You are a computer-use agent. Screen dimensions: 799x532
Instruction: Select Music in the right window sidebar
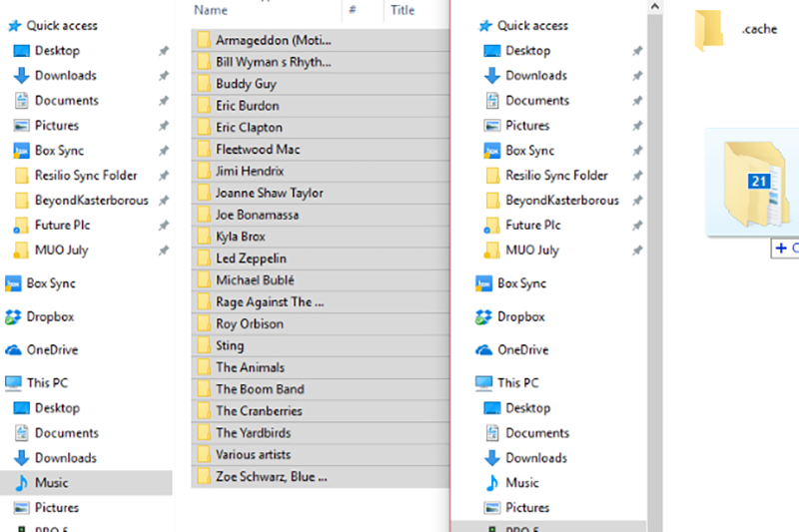(x=521, y=482)
